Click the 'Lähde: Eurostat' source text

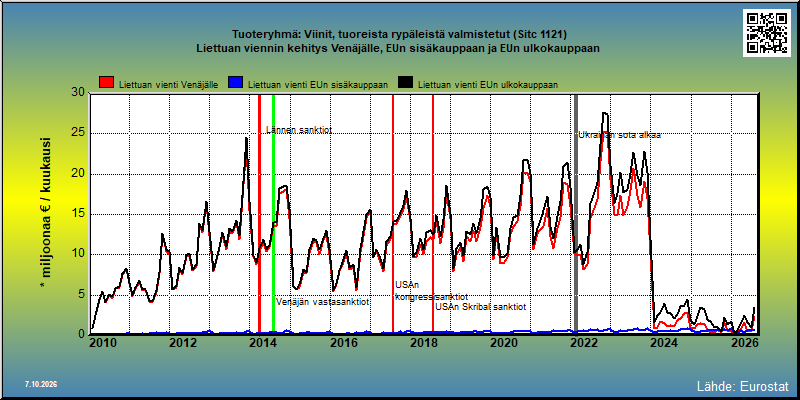point(742,385)
